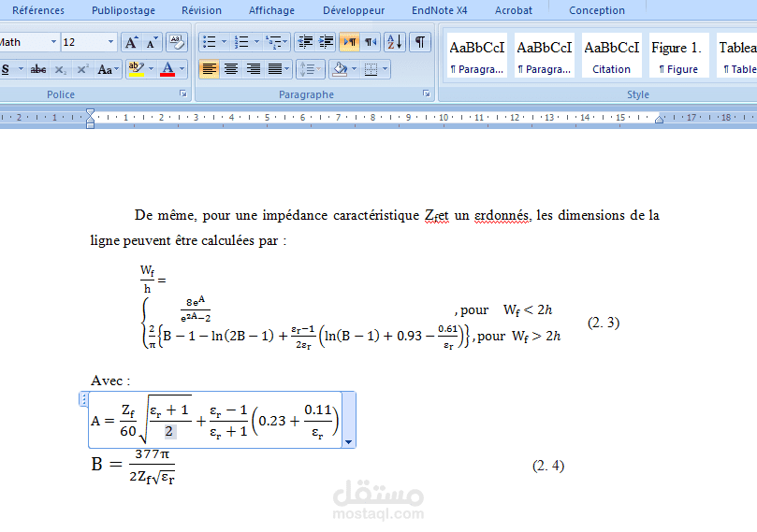The height and width of the screenshot is (532, 757).
Task: Click the equation number (2. 4)
Action: point(548,466)
